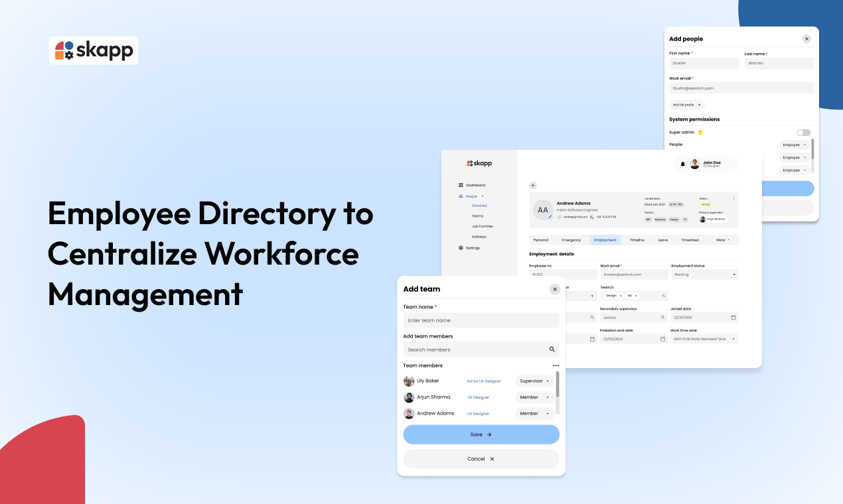Screen dimensions: 843x504
Task: Click the Save button in Add team
Action: 481,434
